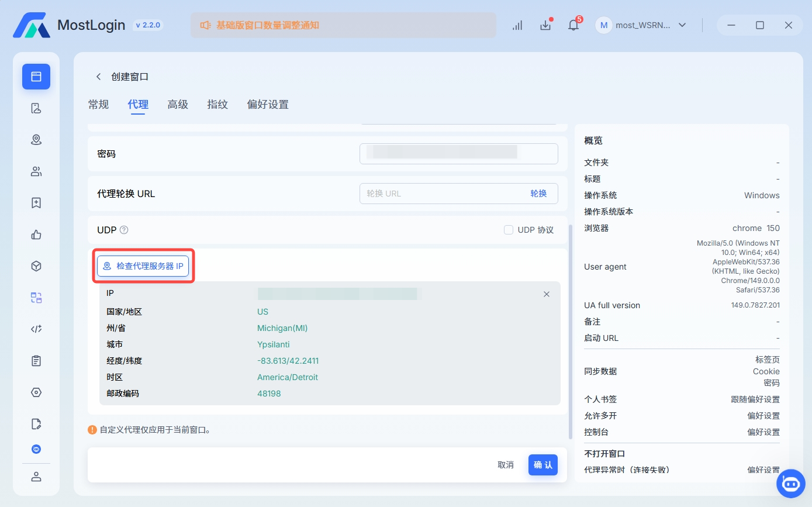Open the user profile icon at sidebar bottom
This screenshot has height=507, width=812.
tap(36, 477)
